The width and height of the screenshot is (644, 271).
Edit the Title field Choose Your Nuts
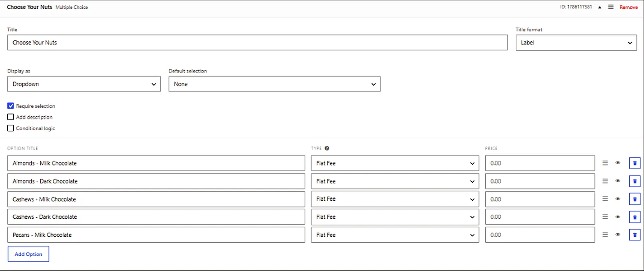point(257,42)
